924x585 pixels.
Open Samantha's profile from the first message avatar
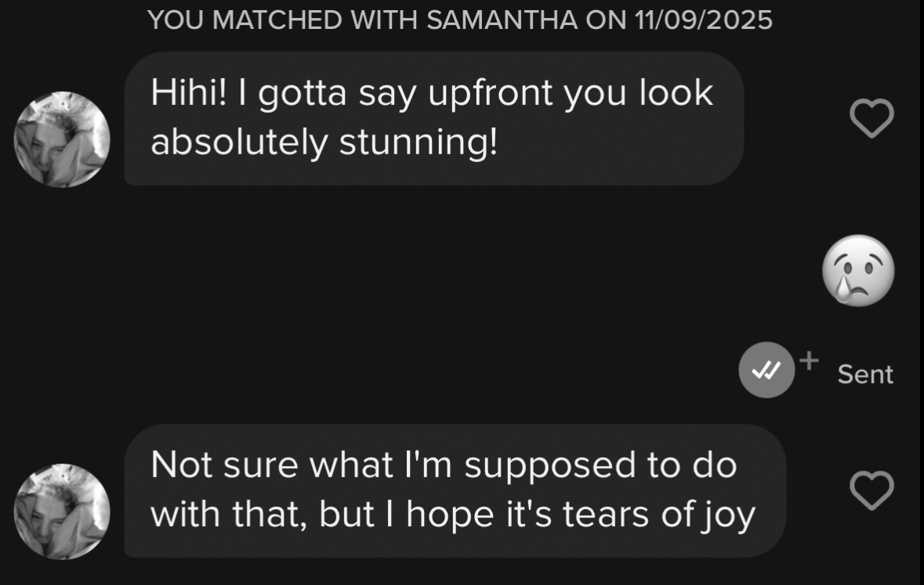click(x=62, y=139)
